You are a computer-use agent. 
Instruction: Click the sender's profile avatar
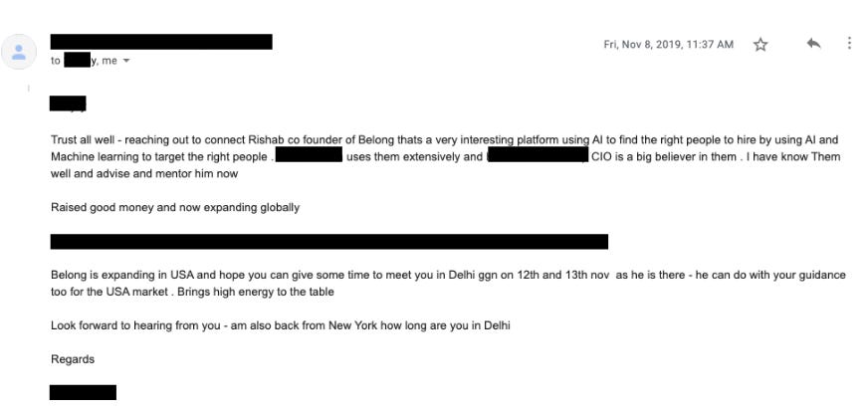20,53
